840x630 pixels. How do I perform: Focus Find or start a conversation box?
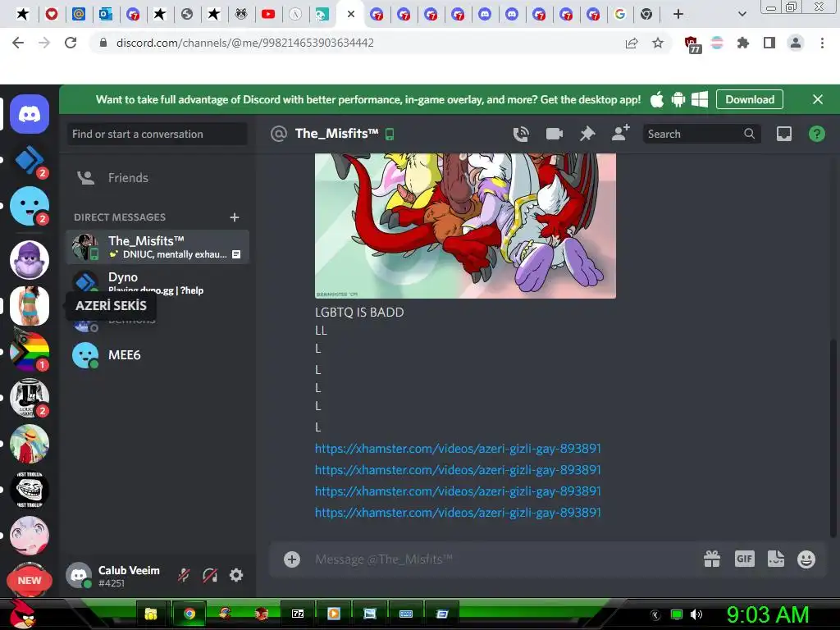[157, 134]
